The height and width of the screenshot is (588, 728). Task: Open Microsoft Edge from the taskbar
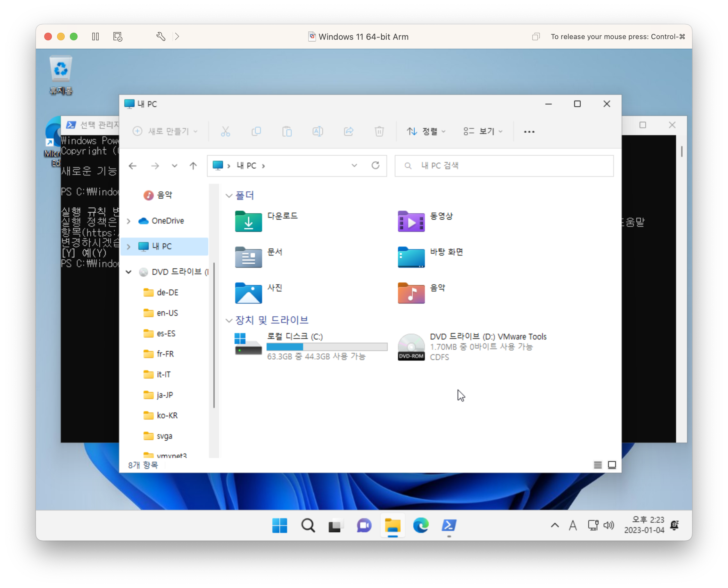coord(421,526)
